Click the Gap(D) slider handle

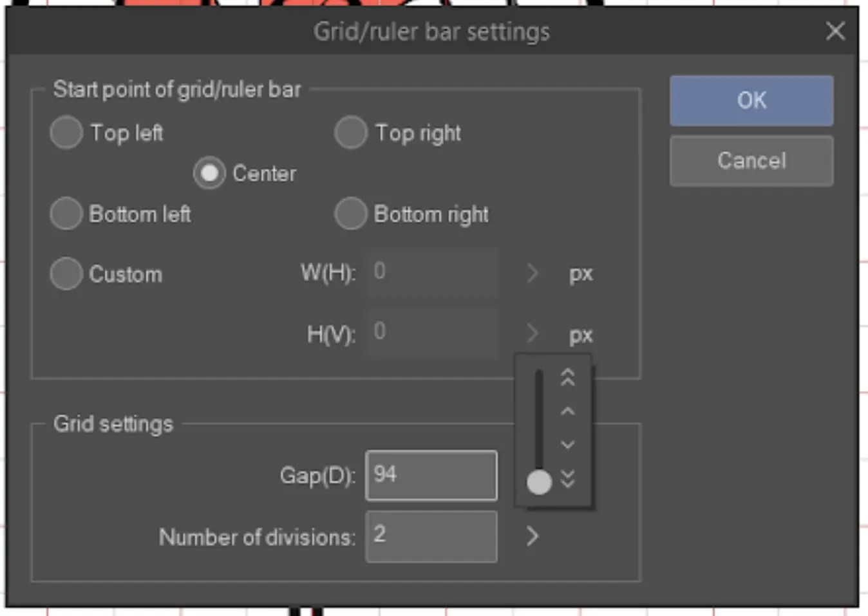click(539, 482)
